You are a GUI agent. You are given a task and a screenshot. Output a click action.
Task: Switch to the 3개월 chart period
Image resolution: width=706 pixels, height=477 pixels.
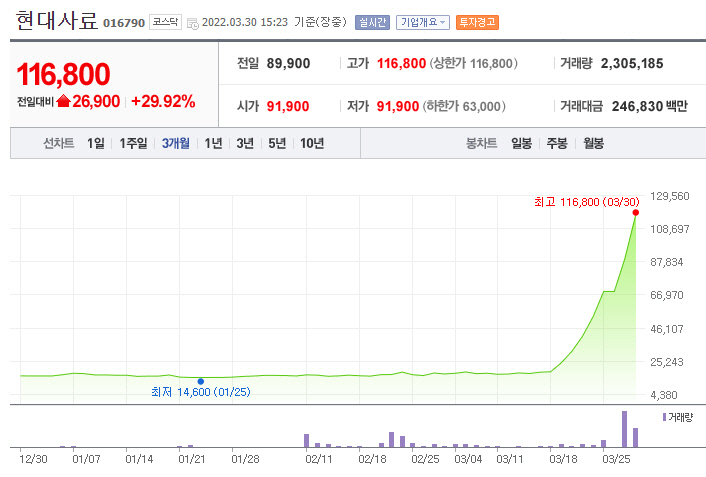[x=176, y=143]
